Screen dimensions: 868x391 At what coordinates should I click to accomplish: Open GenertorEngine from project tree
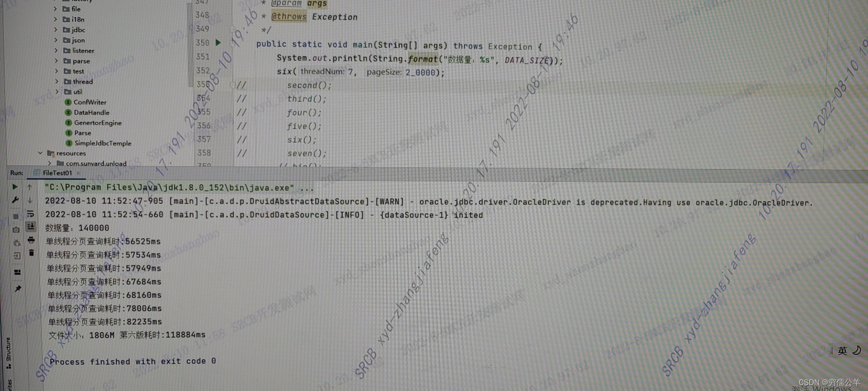pos(98,123)
